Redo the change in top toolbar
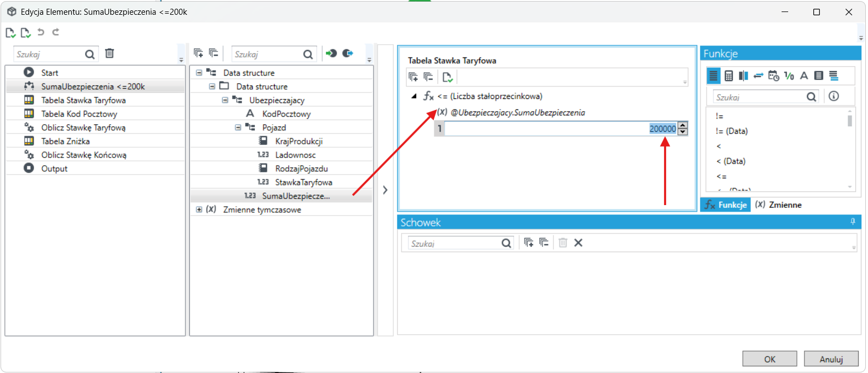This screenshot has width=868, height=373. coord(56,32)
